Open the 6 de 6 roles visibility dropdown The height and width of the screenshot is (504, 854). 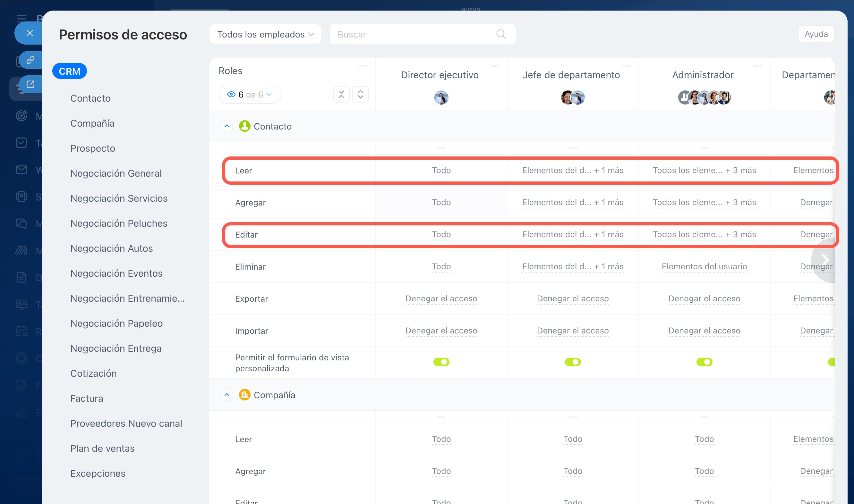(x=250, y=94)
